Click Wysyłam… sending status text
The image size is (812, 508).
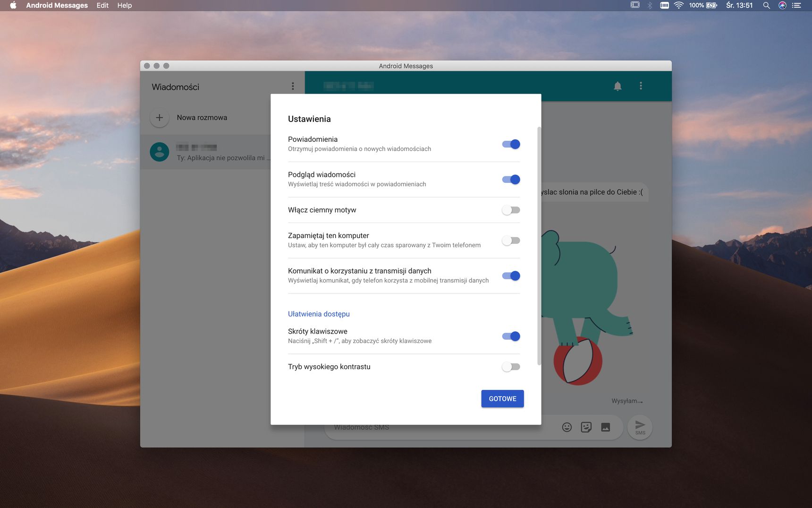(x=627, y=401)
